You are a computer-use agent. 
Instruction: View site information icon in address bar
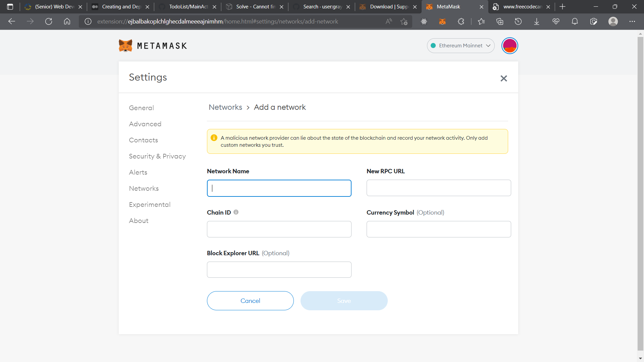pos(88,21)
